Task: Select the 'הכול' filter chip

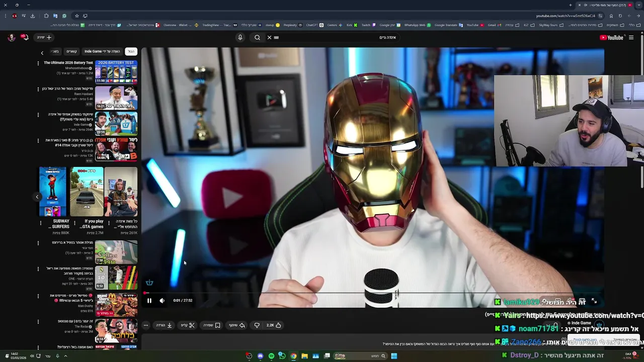Action: point(131,51)
